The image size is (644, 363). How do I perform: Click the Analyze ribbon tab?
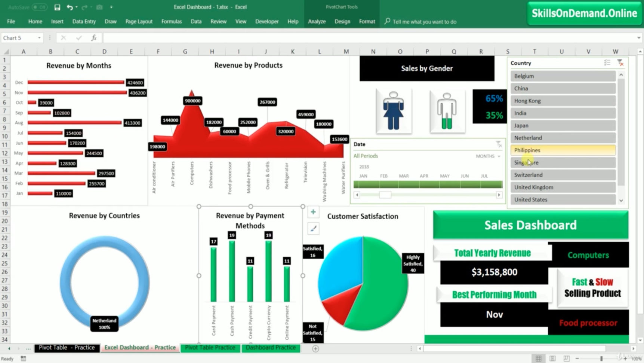pyautogui.click(x=317, y=21)
